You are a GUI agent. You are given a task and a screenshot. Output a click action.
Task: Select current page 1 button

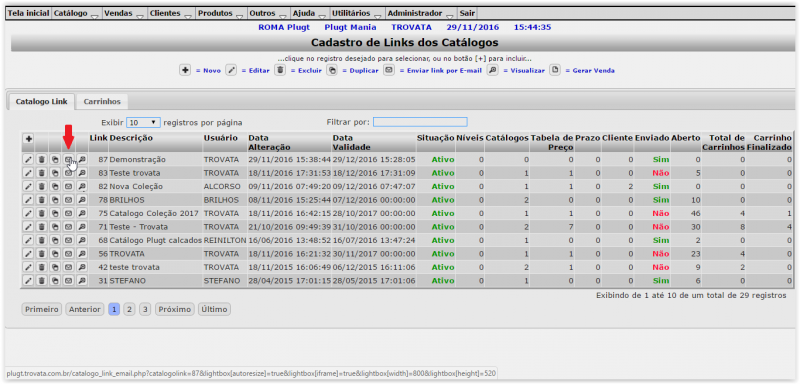[114, 309]
